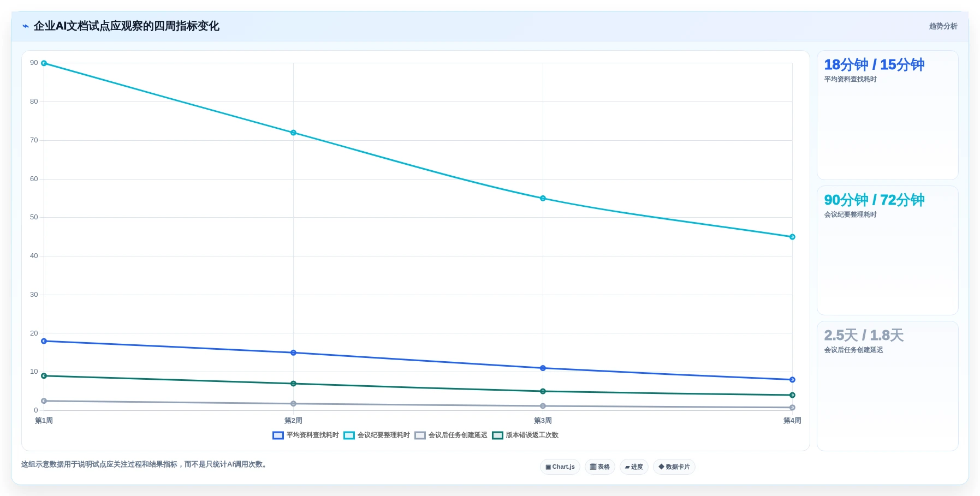This screenshot has height=496, width=980.
Task: Click the y-axis value 50
Action: (x=34, y=217)
